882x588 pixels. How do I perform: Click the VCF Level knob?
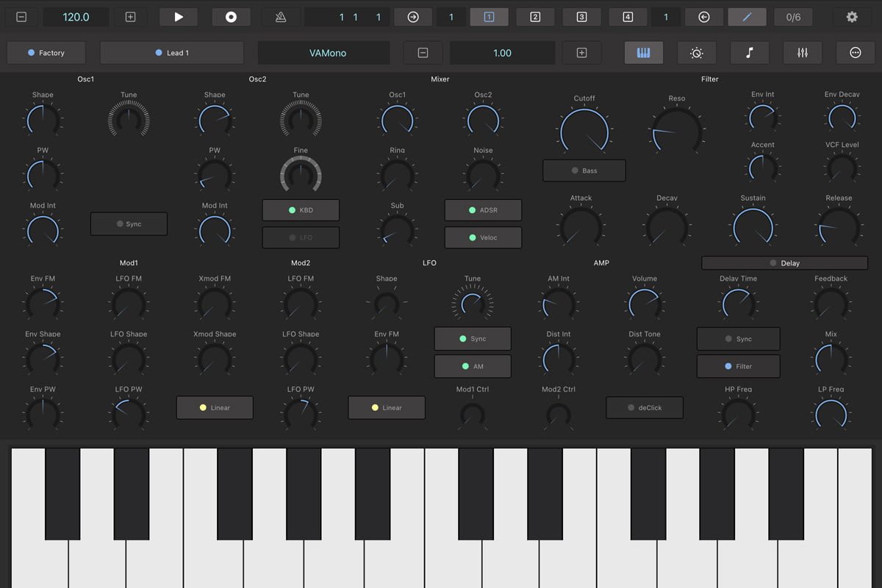pyautogui.click(x=842, y=168)
